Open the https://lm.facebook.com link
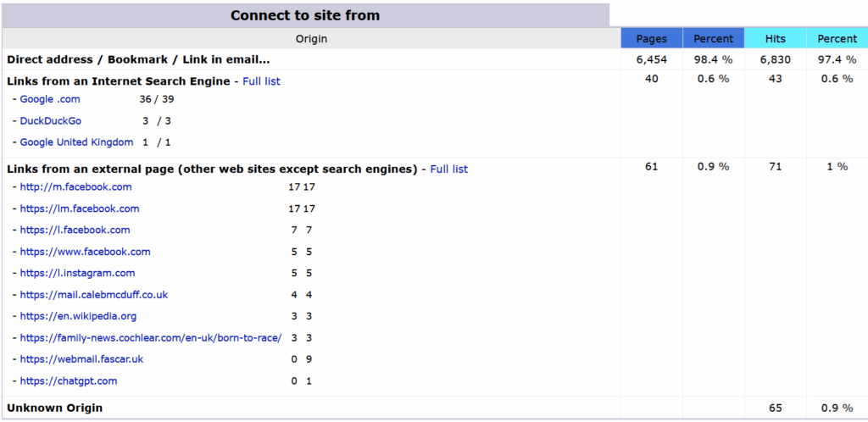Screen dimensions: 868x422 click(x=80, y=208)
